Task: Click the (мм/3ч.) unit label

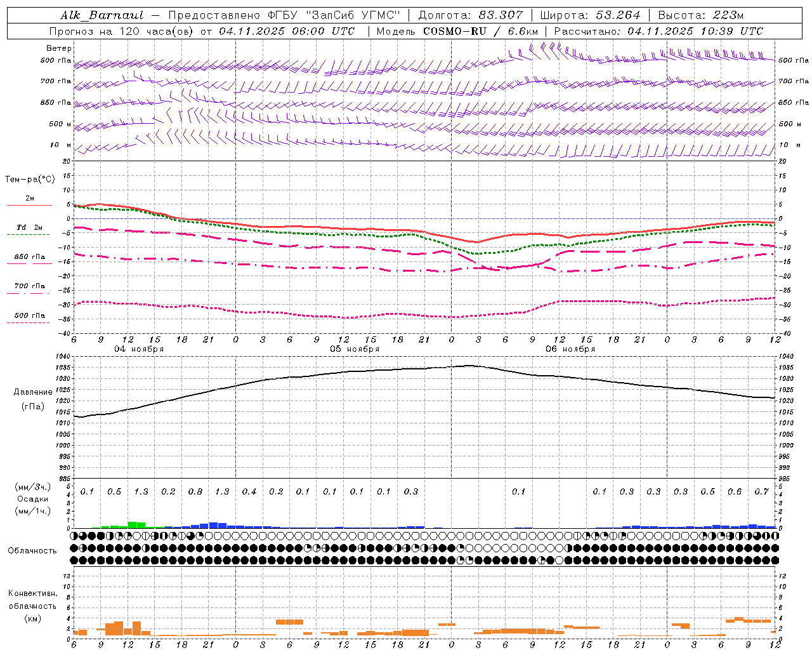Action: pos(33,487)
